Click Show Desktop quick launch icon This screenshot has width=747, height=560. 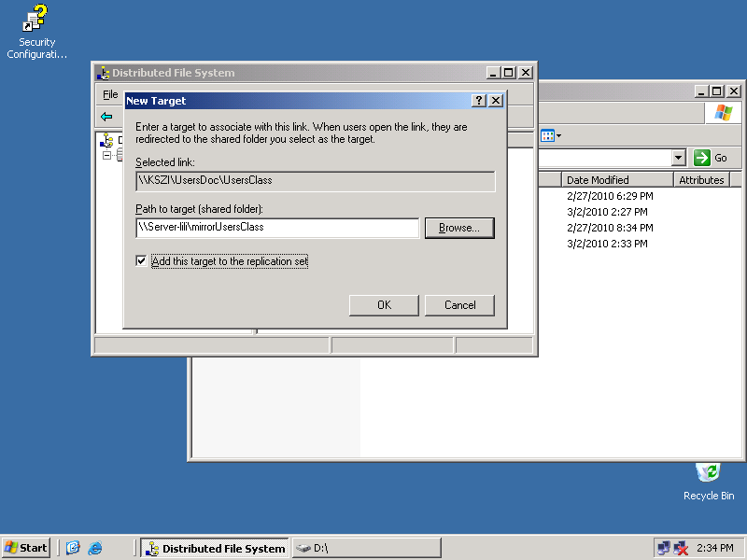pos(73,548)
